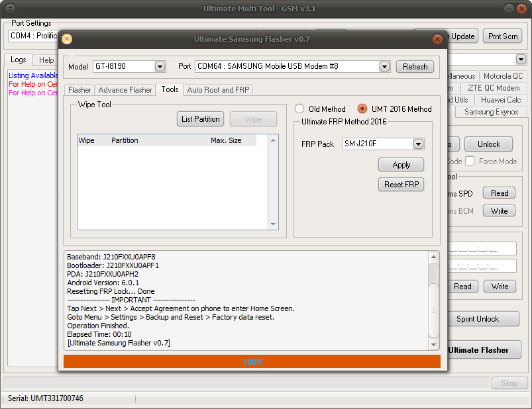Click the orange 100% progress bar
The width and height of the screenshot is (532, 409).
coord(252,362)
